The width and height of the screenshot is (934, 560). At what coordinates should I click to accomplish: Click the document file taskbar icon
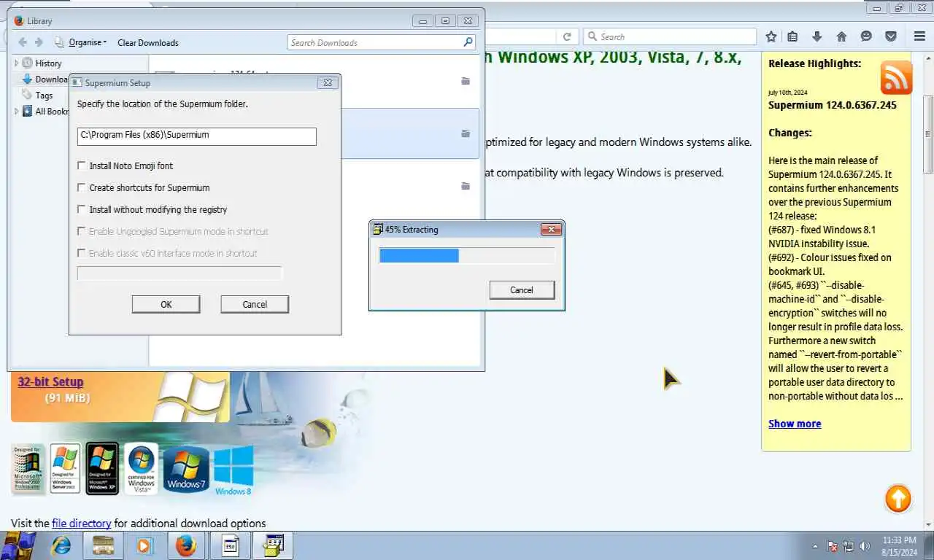(230, 545)
